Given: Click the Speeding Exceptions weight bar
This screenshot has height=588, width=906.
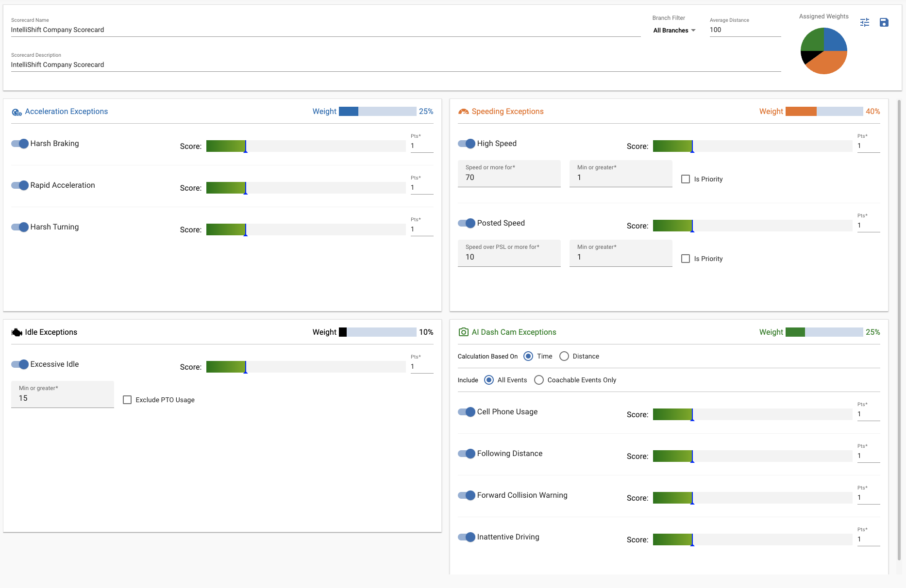Looking at the screenshot, I should click(824, 112).
